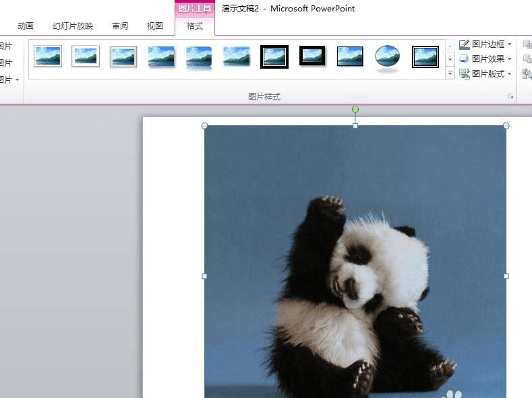The width and height of the screenshot is (532, 398).
Task: Apply the first picture style thumbnail in the gallery
Action: 48,57
